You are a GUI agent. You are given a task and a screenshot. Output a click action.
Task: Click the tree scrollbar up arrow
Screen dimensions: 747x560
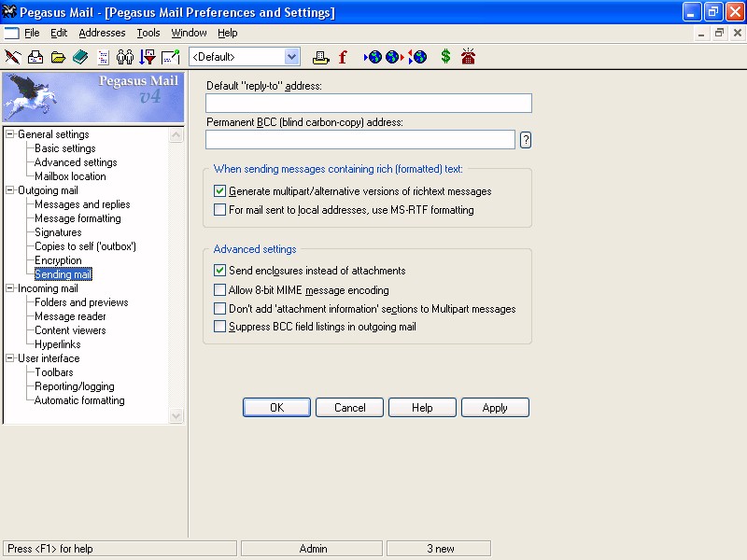click(176, 135)
